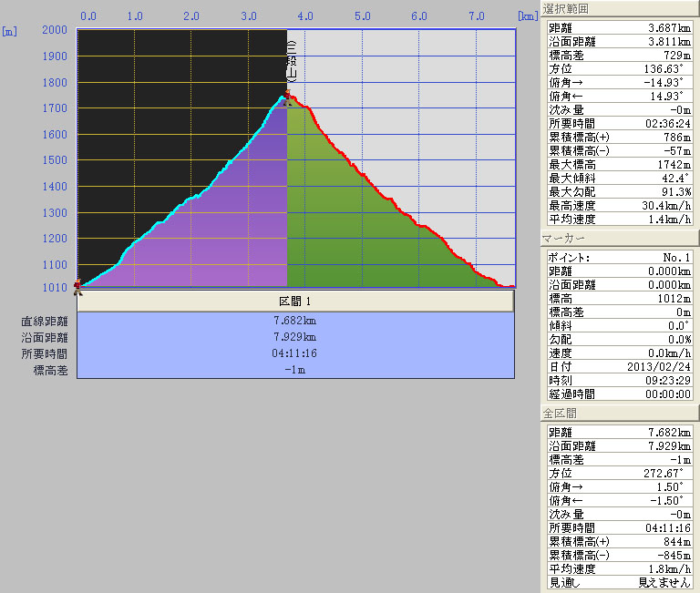Click the 最高速度 value 30.4km/h
700x593 pixels.
(666, 206)
